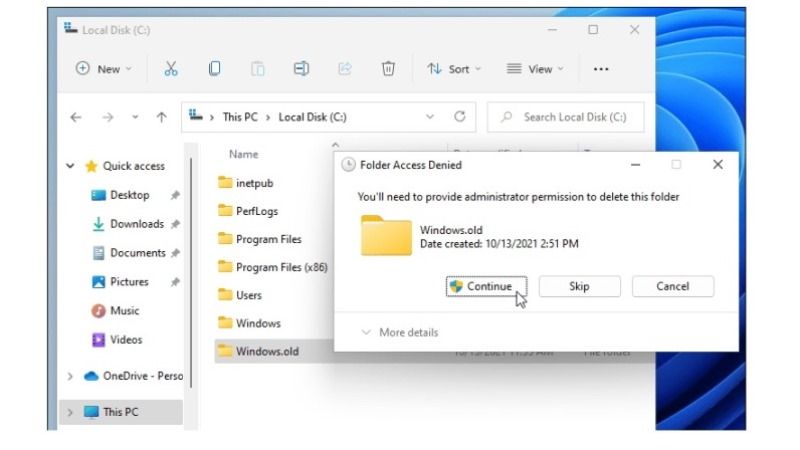Viewport: 800px width, 450px height.
Task: Open the Sort dropdown menu
Action: pos(454,69)
